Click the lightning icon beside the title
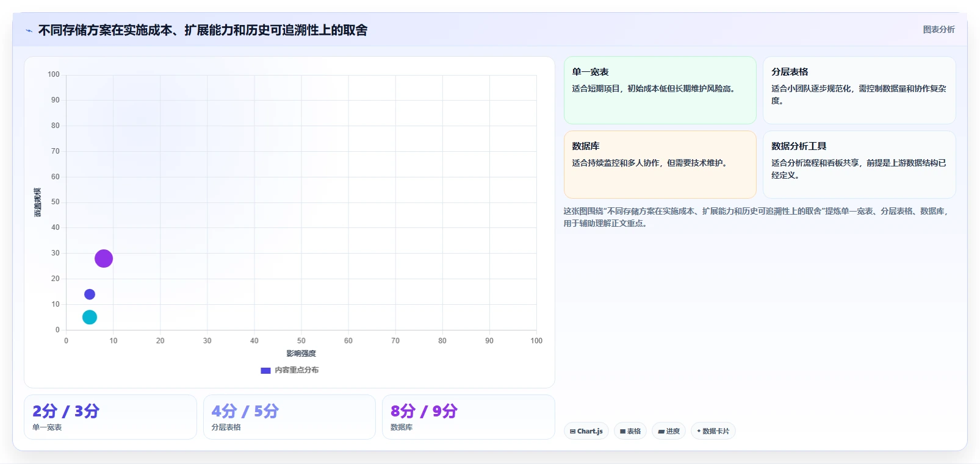This screenshot has width=980, height=464. [29, 30]
